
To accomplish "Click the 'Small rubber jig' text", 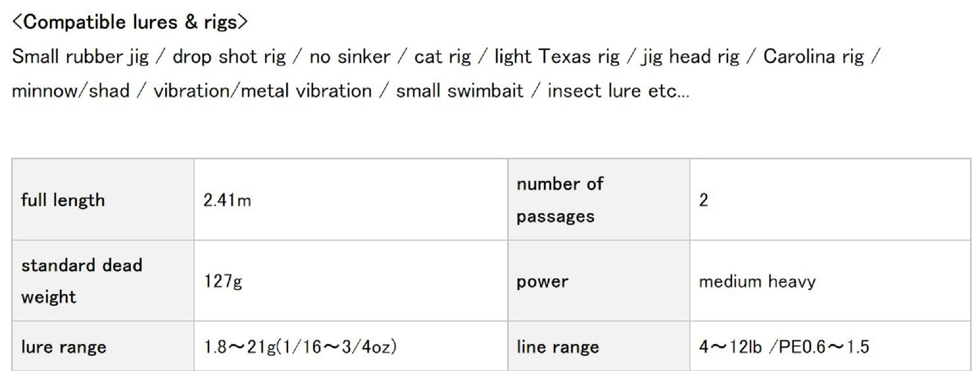I will pos(80,57).
